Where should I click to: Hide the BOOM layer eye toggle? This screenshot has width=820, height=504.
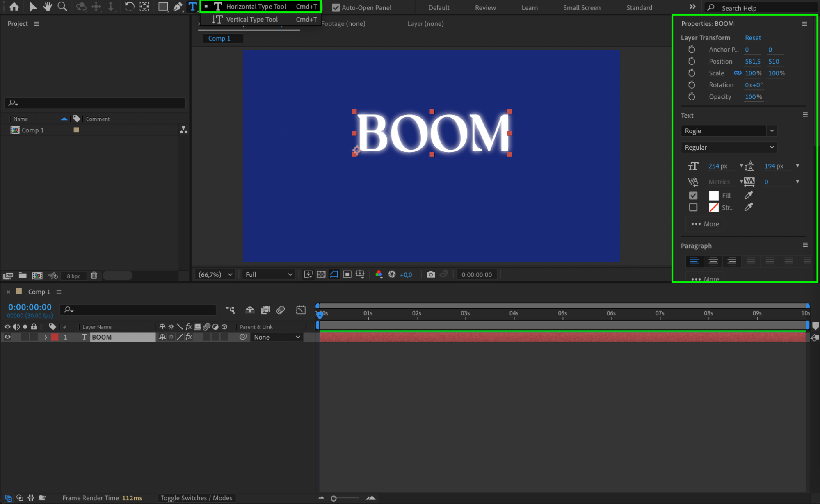[7, 337]
